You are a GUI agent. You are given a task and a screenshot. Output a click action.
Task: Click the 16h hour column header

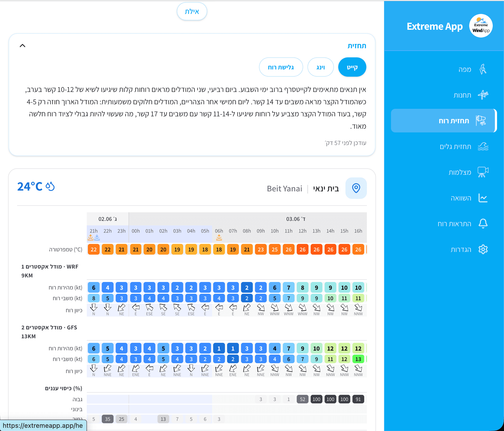tap(358, 231)
